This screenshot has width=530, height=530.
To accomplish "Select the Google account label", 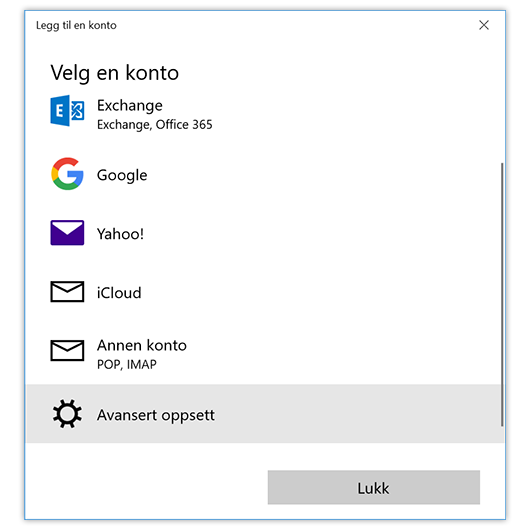I will (122, 175).
